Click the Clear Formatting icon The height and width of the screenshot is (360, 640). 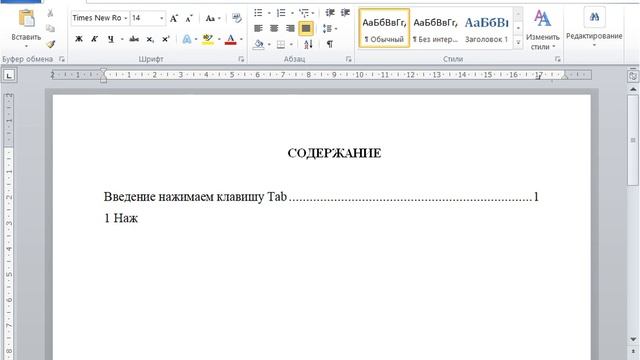tap(237, 18)
